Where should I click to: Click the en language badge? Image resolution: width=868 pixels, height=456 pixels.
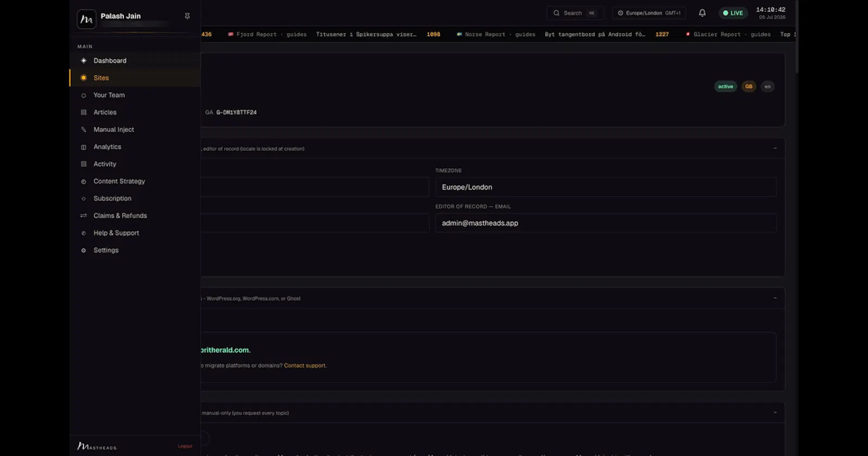(768, 86)
